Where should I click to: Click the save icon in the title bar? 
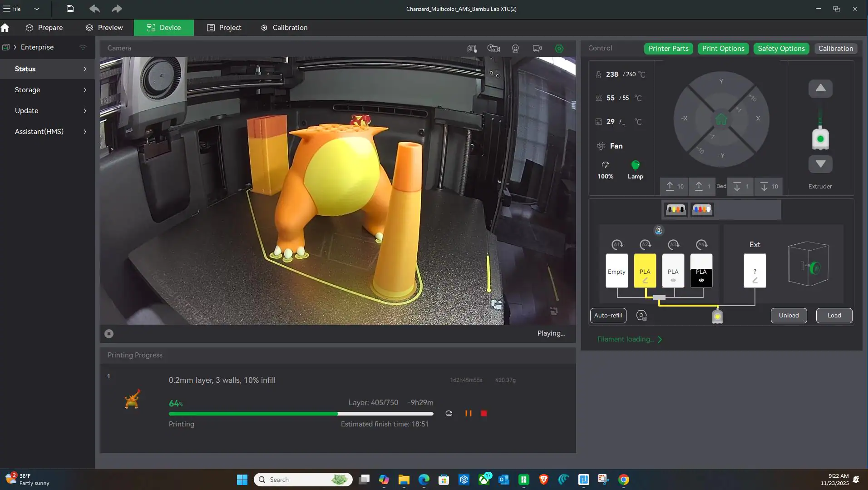tap(70, 9)
